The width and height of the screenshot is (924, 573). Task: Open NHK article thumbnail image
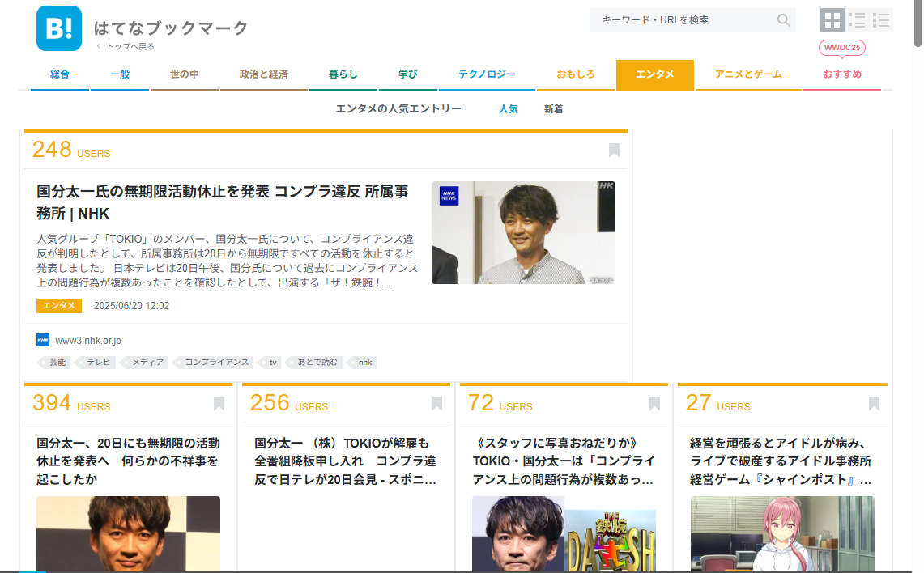pyautogui.click(x=523, y=232)
